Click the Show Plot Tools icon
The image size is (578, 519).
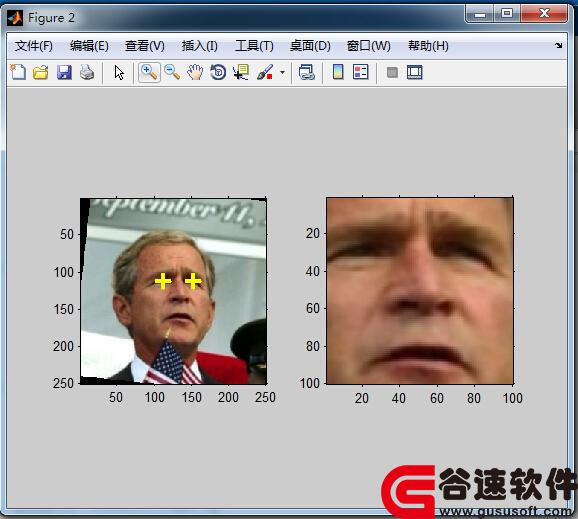[x=415, y=72]
